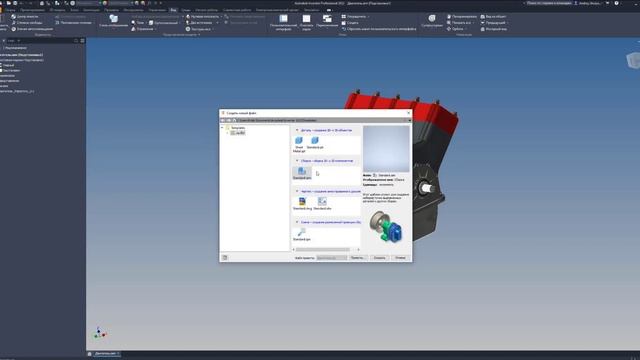Select the Standard.ipt part template
The height and width of the screenshot is (360, 640).
(x=315, y=141)
